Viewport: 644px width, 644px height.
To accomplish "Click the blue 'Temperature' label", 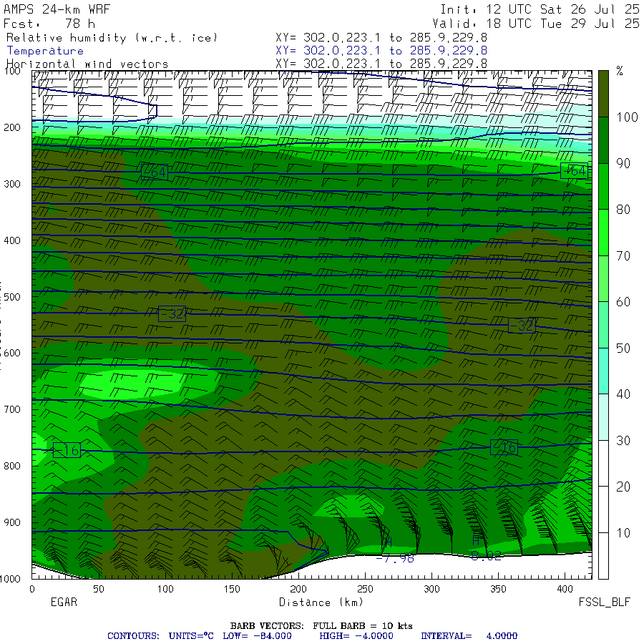I will (x=45, y=51).
